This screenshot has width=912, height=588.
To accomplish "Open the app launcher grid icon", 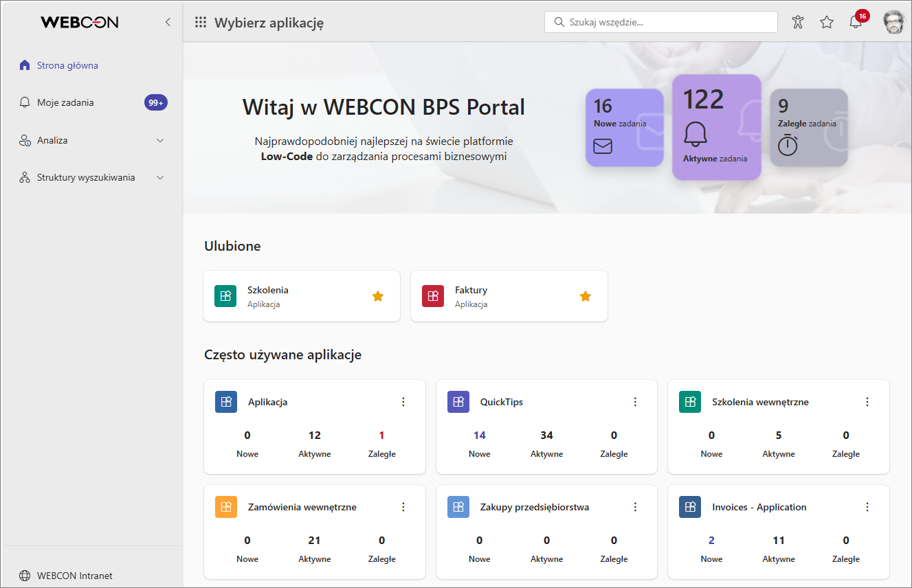I will click(201, 22).
